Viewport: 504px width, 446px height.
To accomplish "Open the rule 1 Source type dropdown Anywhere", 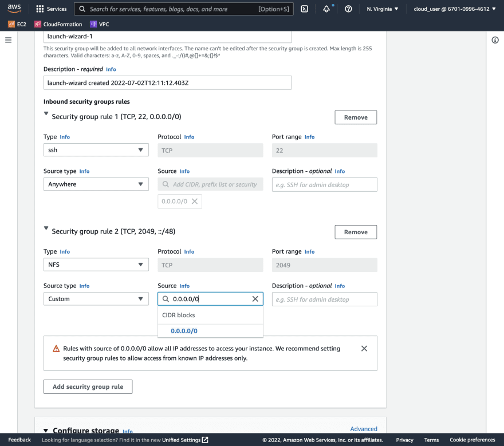I will (x=96, y=184).
